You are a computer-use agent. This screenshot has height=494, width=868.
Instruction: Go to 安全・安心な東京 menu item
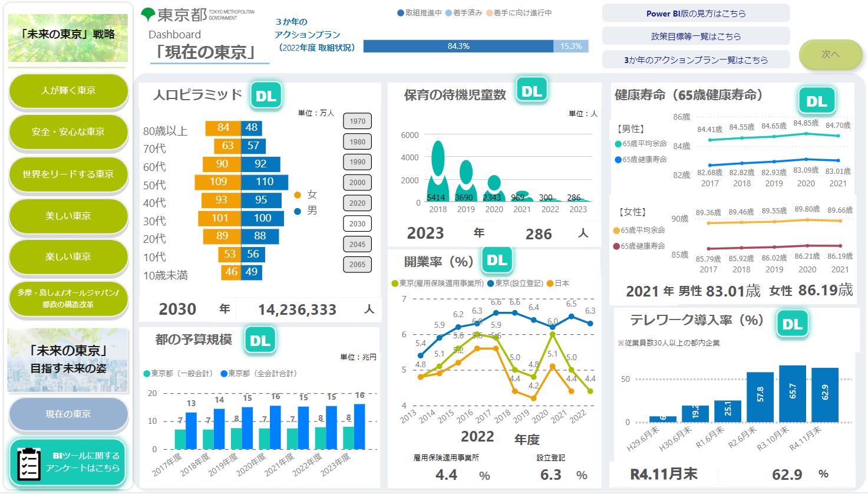pyautogui.click(x=68, y=132)
